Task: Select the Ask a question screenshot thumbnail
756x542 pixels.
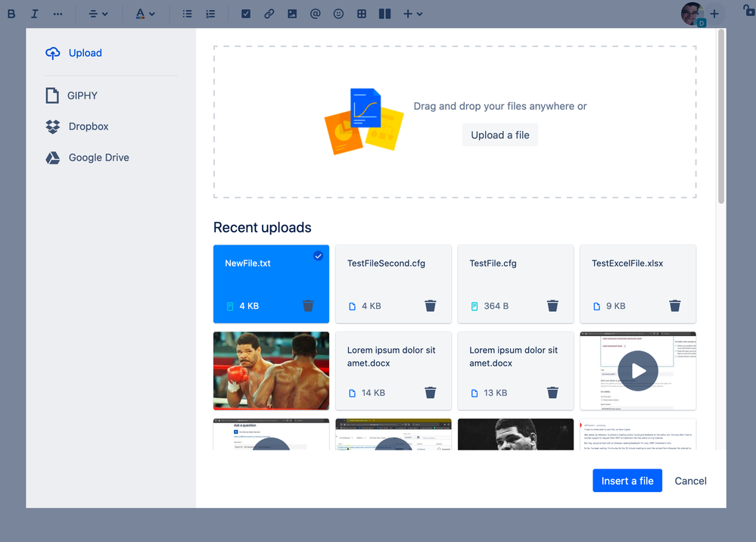Action: [x=272, y=435]
